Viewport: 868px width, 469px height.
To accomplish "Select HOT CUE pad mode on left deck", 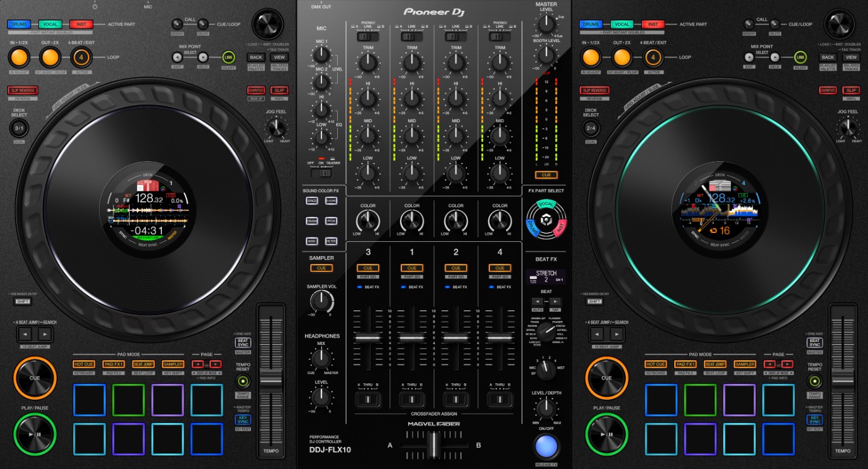I will click(84, 364).
